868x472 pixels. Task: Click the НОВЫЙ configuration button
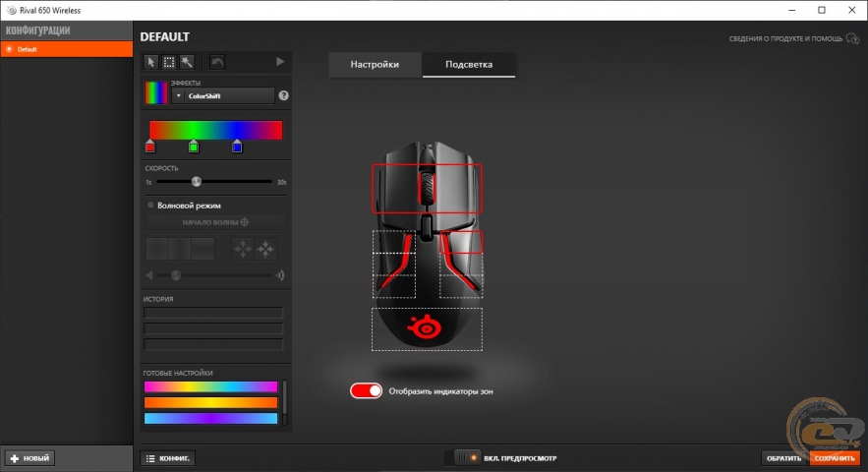29,458
